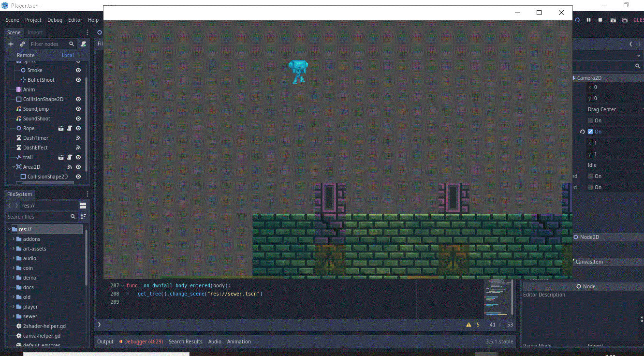644x356 pixels.
Task: Uncheck the checked On checkbox in the Inspector
Action: [x=590, y=132]
